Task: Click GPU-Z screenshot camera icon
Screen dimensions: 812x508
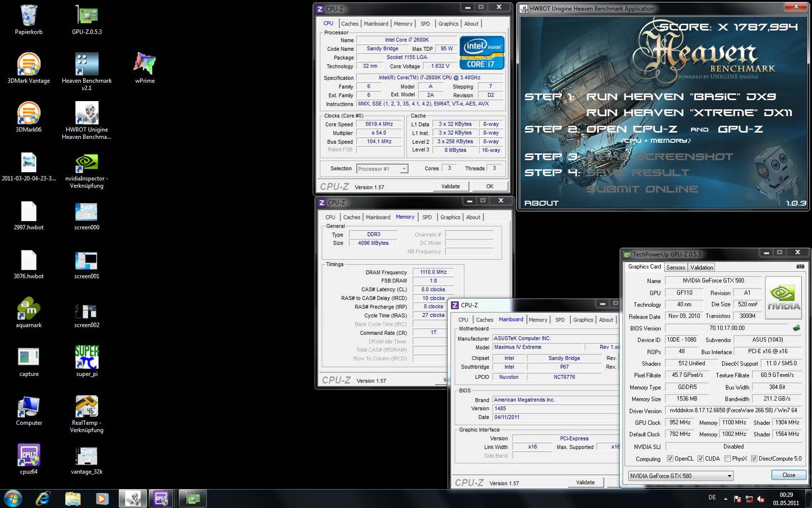Action: (800, 267)
